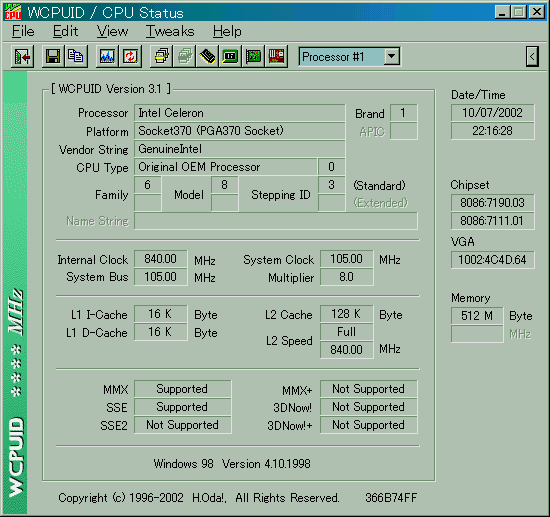Screen dimensions: 550x517
Task: Click VGA value 1002:4C4D.64
Action: tap(492, 260)
